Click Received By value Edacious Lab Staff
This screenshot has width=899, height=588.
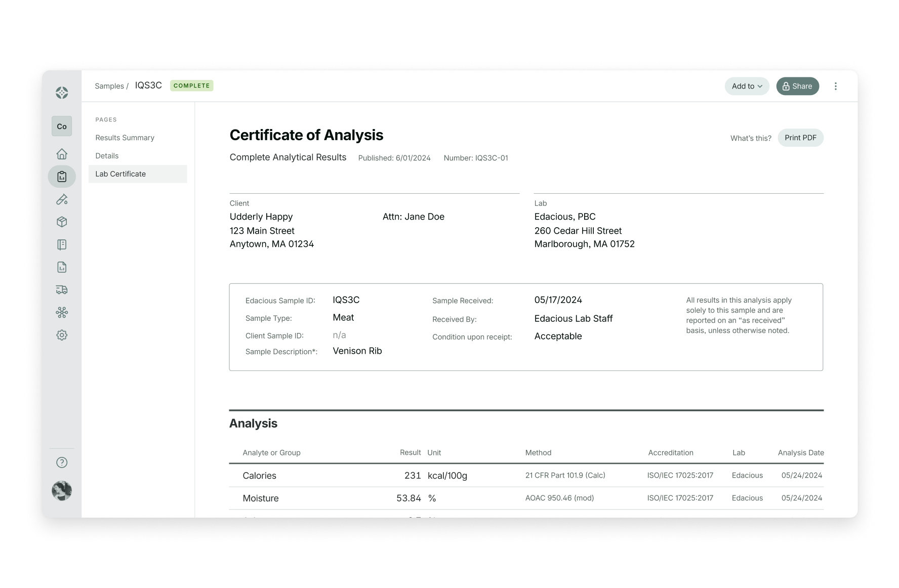click(x=574, y=319)
